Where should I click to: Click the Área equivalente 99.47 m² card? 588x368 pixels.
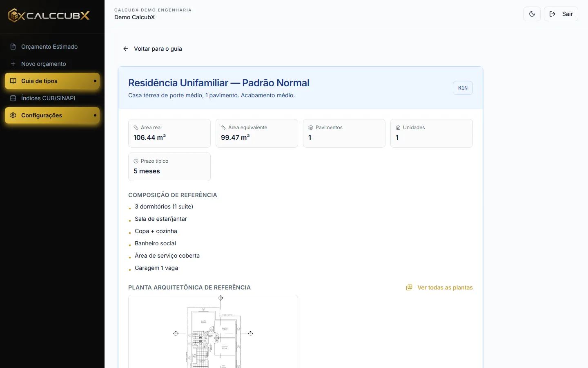click(x=257, y=133)
